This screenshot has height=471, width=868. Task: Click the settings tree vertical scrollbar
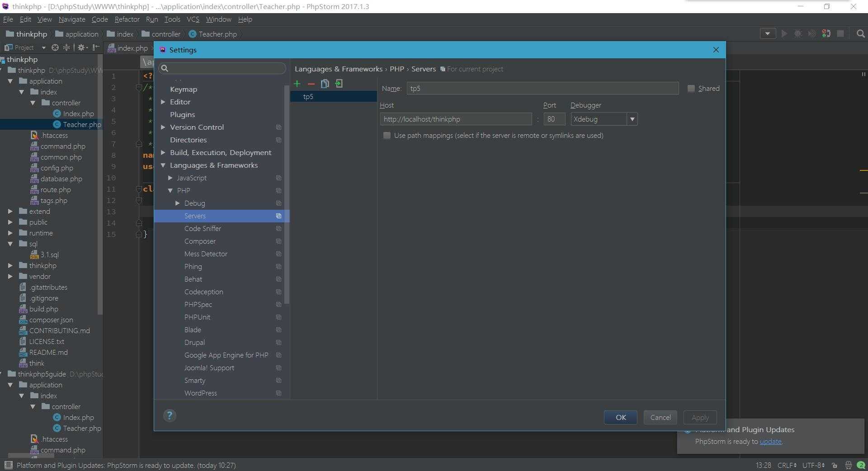click(287, 194)
